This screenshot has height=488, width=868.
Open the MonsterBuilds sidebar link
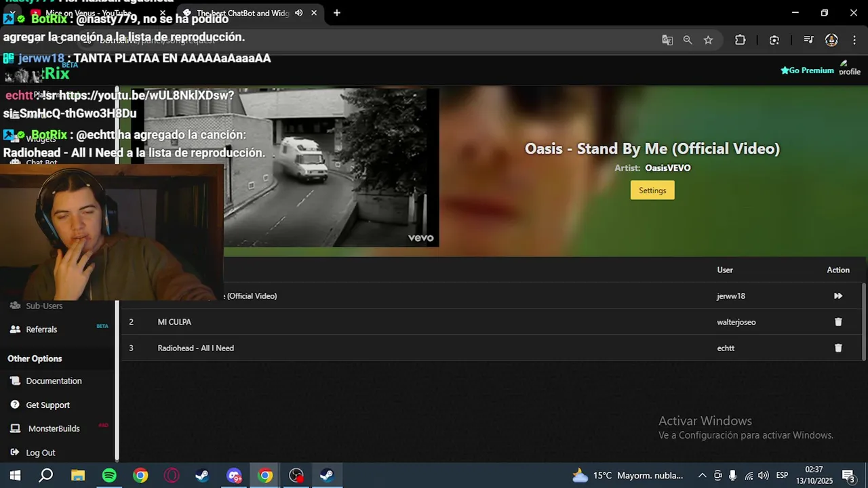[54, 428]
